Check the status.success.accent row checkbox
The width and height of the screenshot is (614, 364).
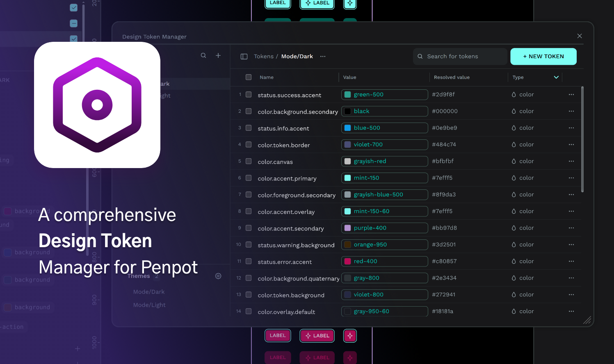pos(249,95)
